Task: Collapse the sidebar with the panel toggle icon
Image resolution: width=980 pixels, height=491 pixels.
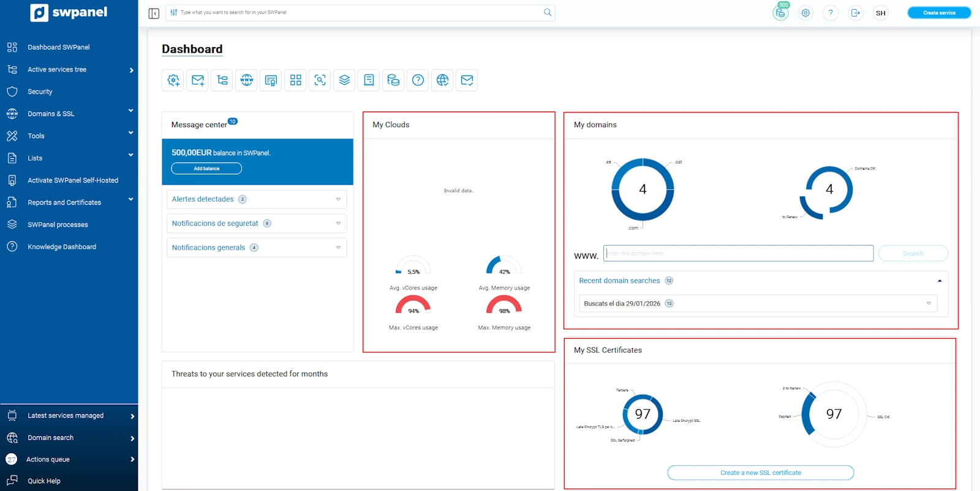Action: click(154, 13)
